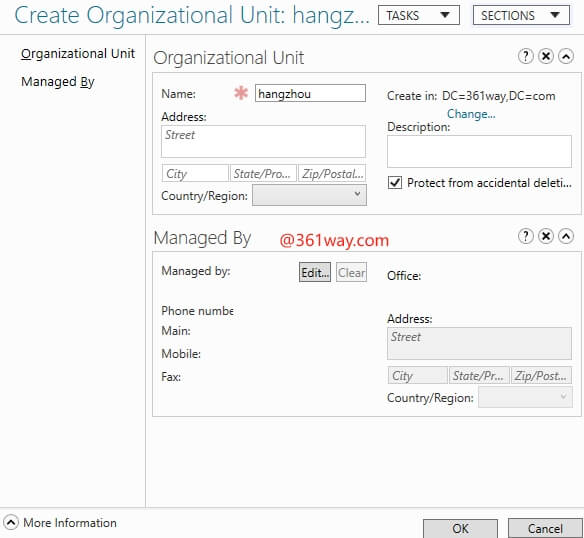Click the Change... link for Create in
Screen dimensions: 584x538
(x=471, y=114)
